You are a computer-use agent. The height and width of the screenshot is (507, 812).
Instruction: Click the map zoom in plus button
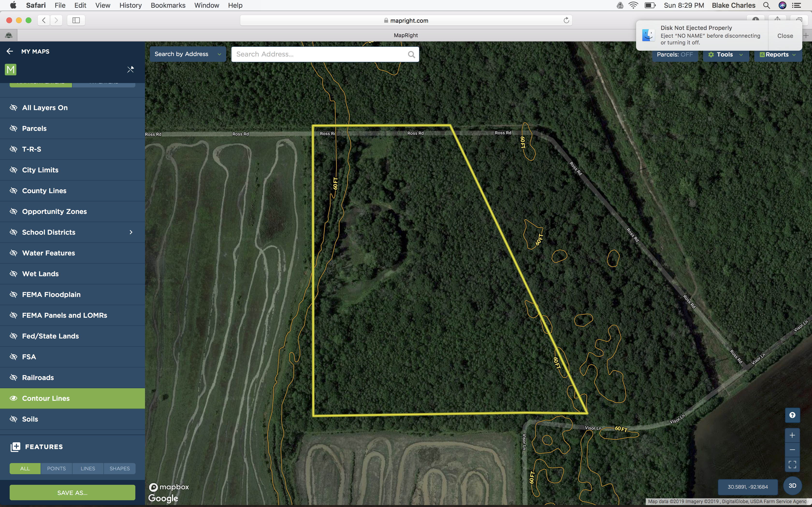792,435
